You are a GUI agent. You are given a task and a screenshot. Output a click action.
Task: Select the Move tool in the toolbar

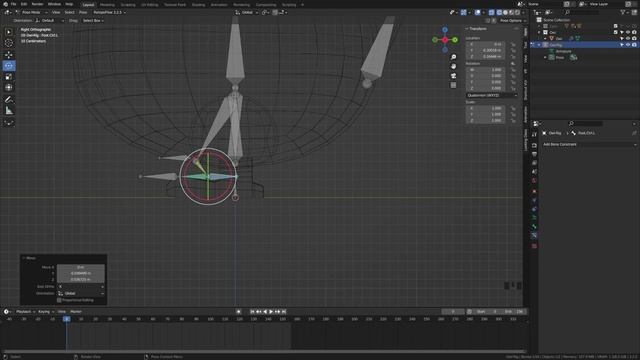tap(9, 55)
